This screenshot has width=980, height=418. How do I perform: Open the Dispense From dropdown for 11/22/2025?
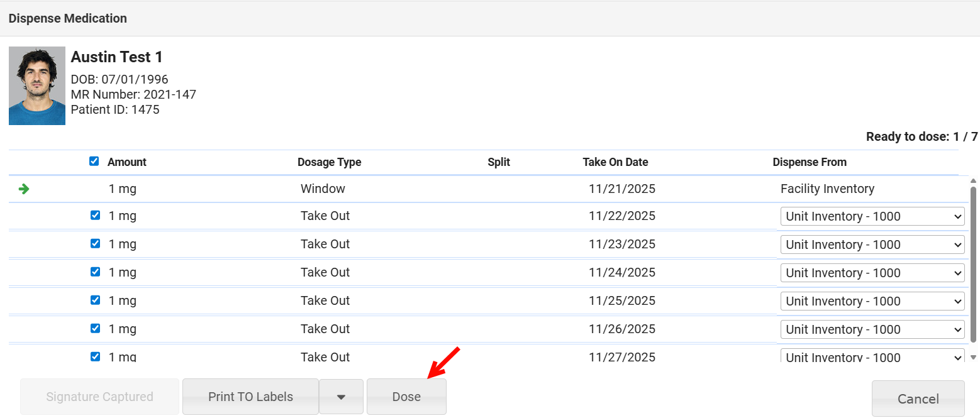pyautogui.click(x=872, y=216)
